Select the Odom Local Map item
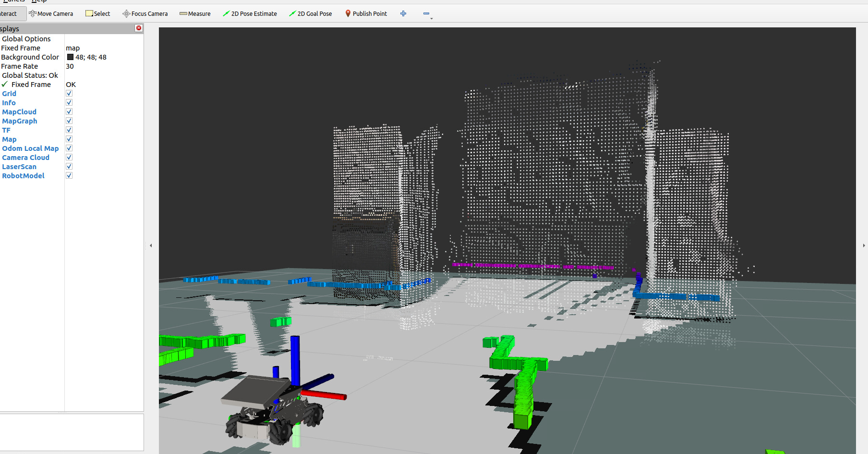868x454 pixels. coord(30,148)
